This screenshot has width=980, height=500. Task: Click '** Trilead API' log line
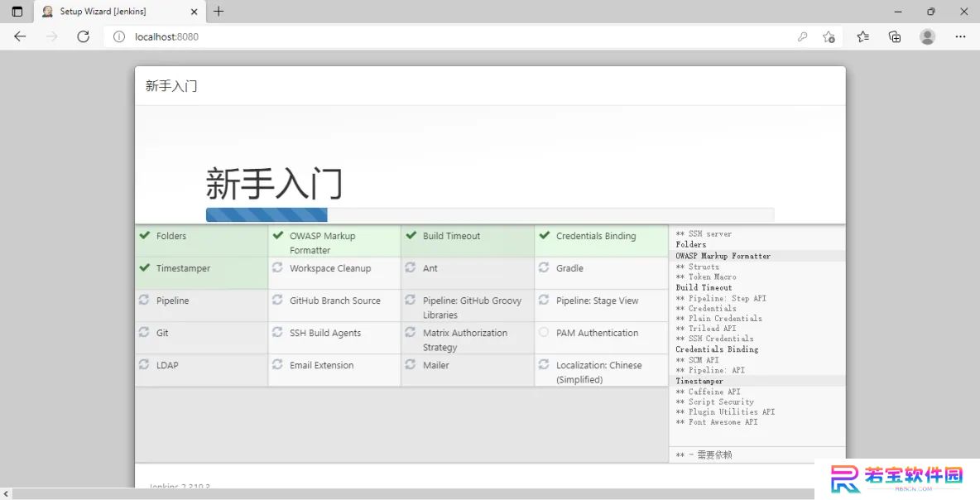[706, 328]
